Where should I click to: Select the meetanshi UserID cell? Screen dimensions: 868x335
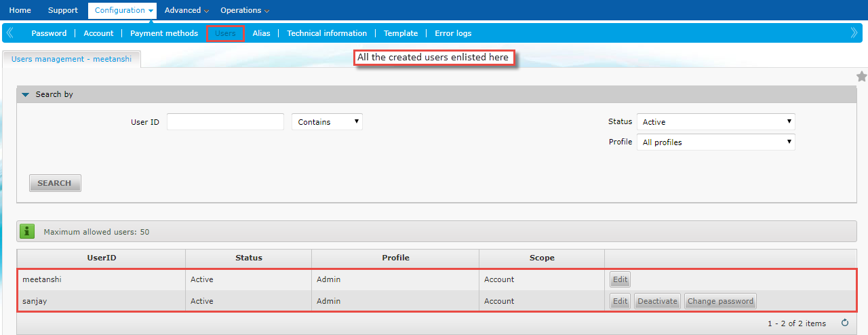point(102,279)
